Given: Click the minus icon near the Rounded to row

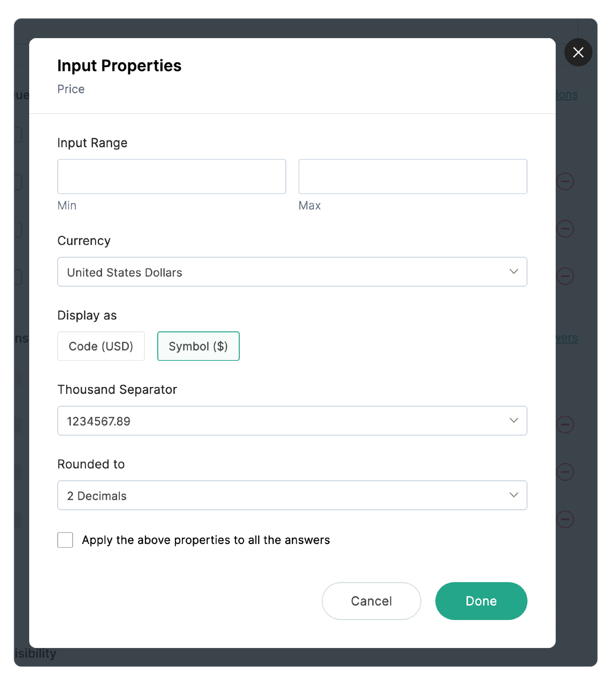Looking at the screenshot, I should coord(565,472).
